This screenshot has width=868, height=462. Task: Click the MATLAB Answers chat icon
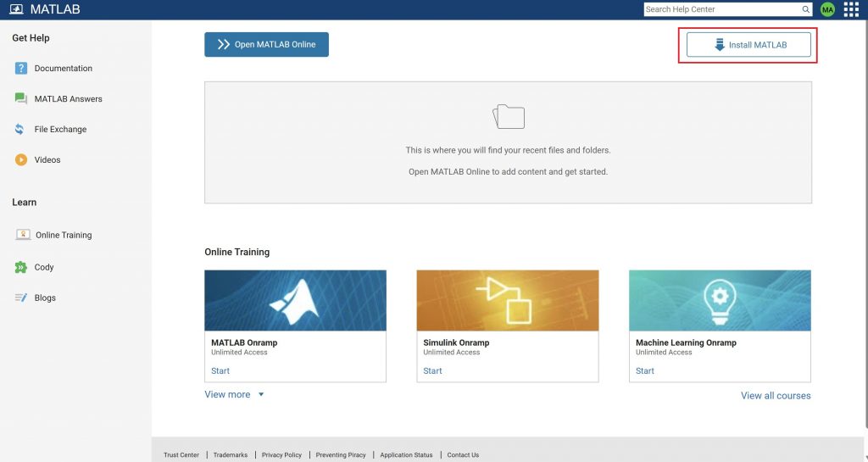tap(21, 98)
